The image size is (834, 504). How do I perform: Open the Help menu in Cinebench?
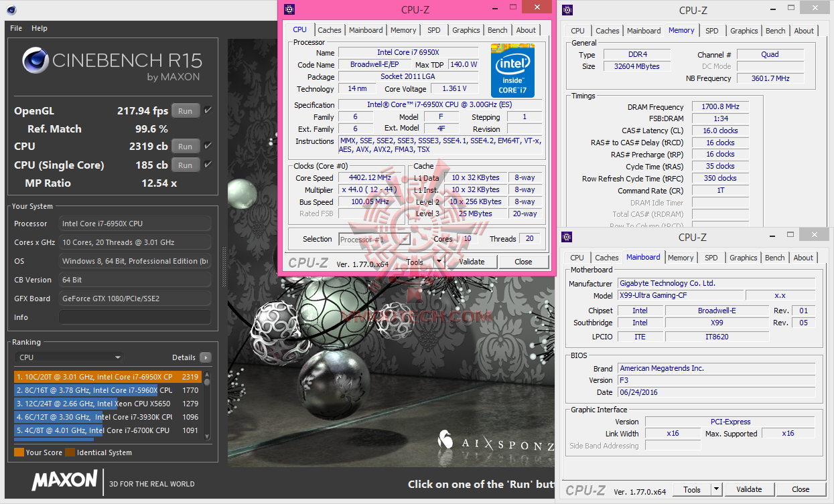[x=40, y=28]
